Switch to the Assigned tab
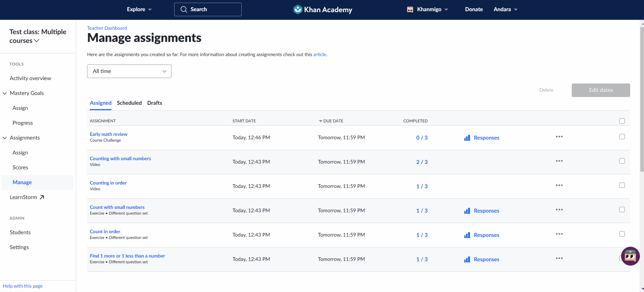Screen dimensions: 644x292 (x=101, y=103)
